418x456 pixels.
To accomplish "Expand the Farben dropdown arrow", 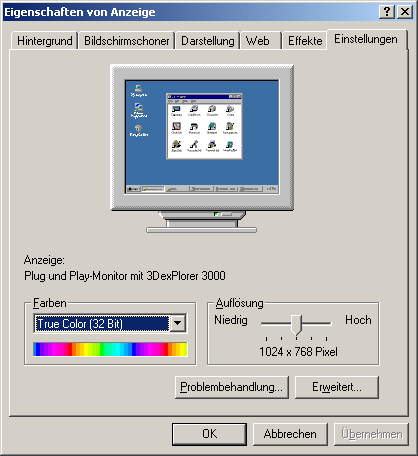I will [x=178, y=323].
